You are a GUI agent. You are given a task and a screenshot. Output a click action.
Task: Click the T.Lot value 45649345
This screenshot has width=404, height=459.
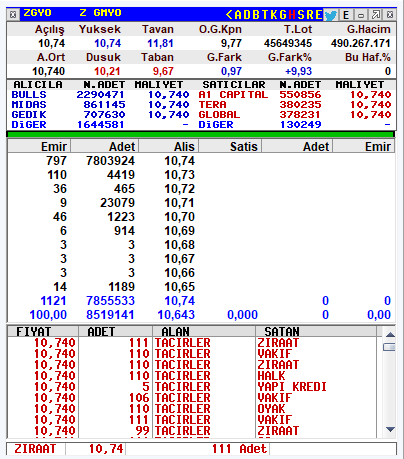point(288,43)
